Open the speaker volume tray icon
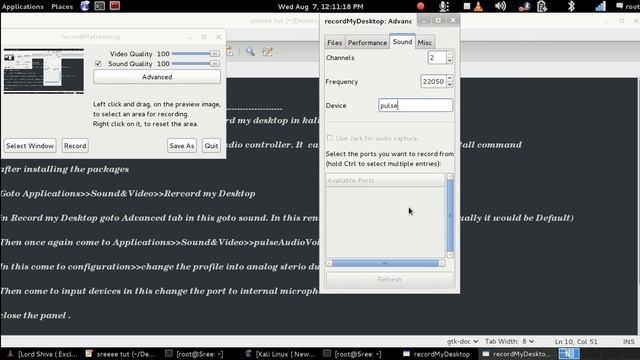640x360 pixels. click(500, 6)
